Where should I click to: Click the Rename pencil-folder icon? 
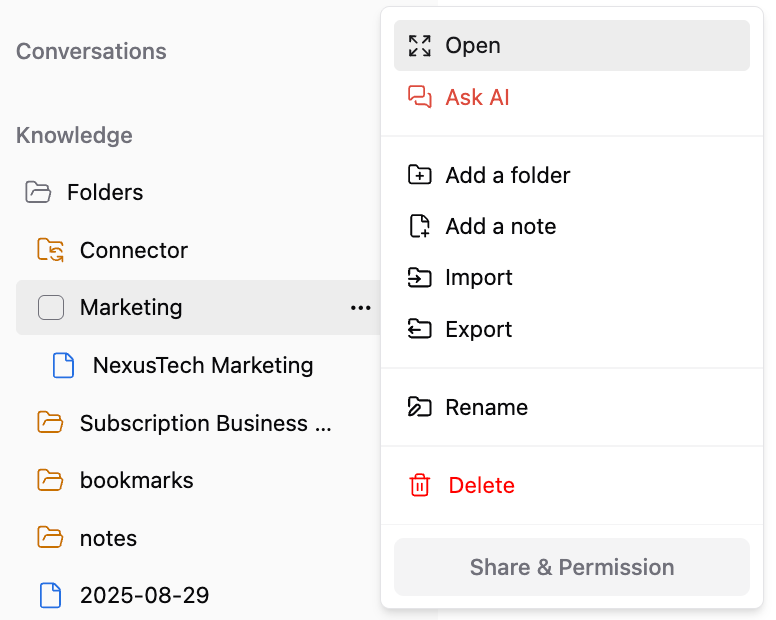pyautogui.click(x=420, y=407)
